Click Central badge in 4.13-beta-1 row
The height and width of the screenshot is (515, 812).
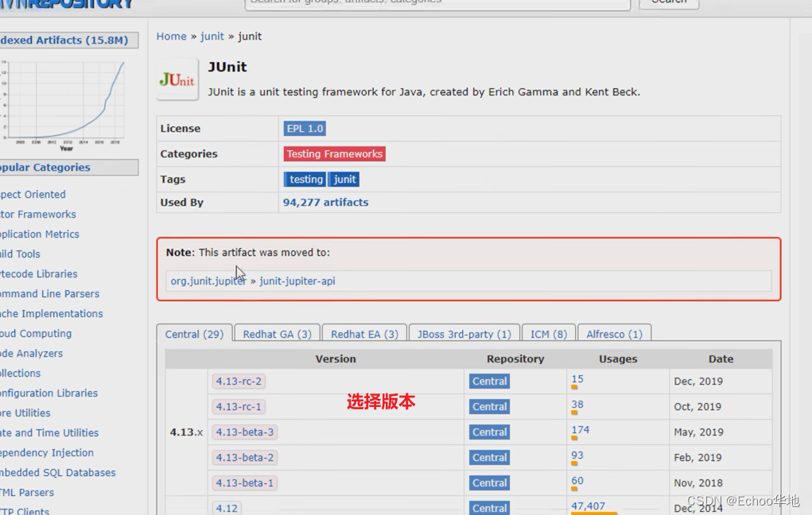coord(489,482)
